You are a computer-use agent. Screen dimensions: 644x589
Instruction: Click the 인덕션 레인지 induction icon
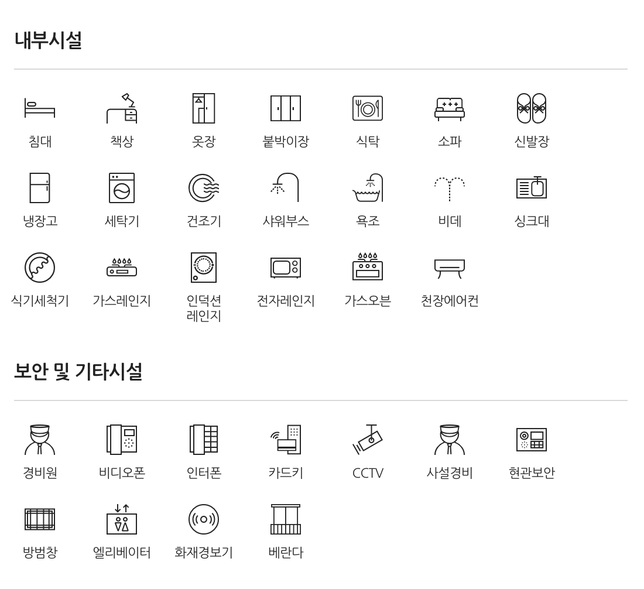pyautogui.click(x=204, y=267)
